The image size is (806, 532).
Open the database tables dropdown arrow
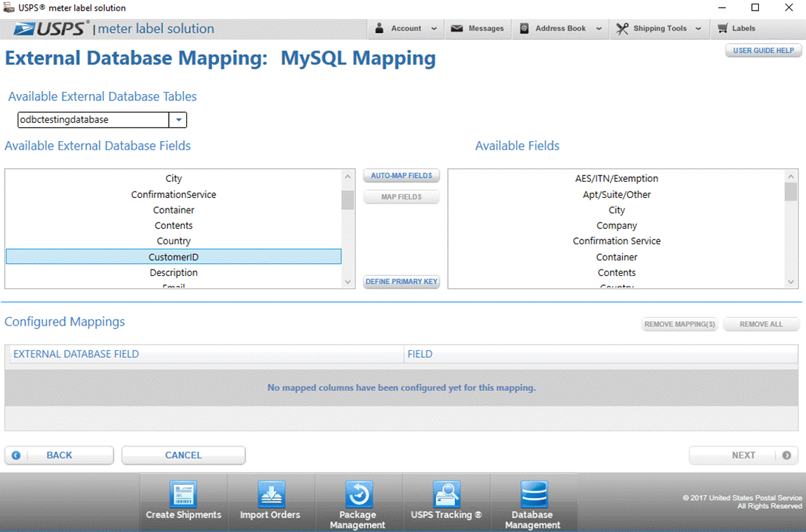178,120
